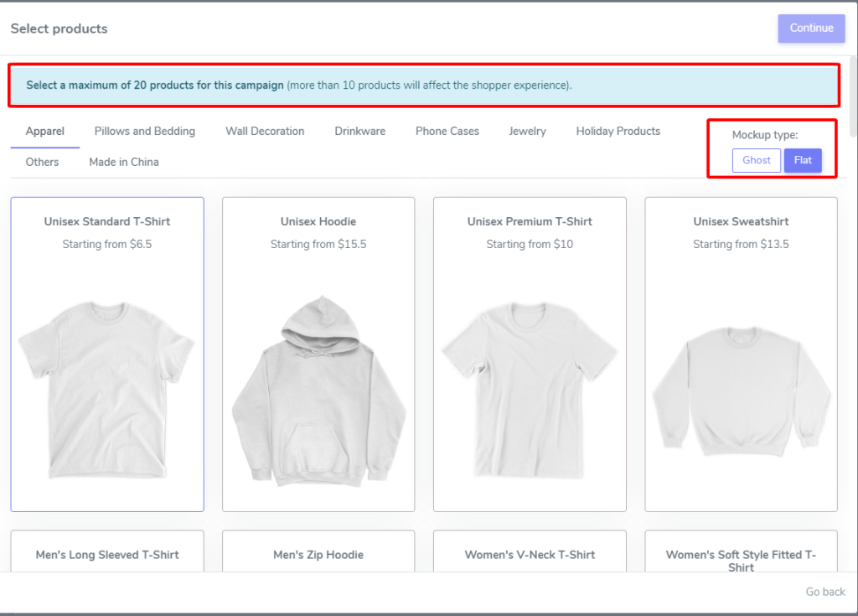Click the Continue button
This screenshot has width=858, height=616.
tap(811, 28)
